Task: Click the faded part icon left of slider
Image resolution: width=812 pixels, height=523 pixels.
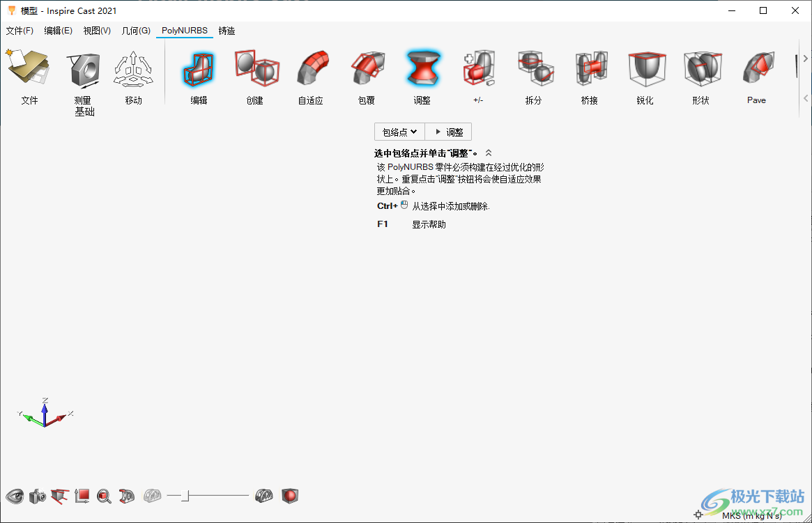Action: click(x=152, y=496)
